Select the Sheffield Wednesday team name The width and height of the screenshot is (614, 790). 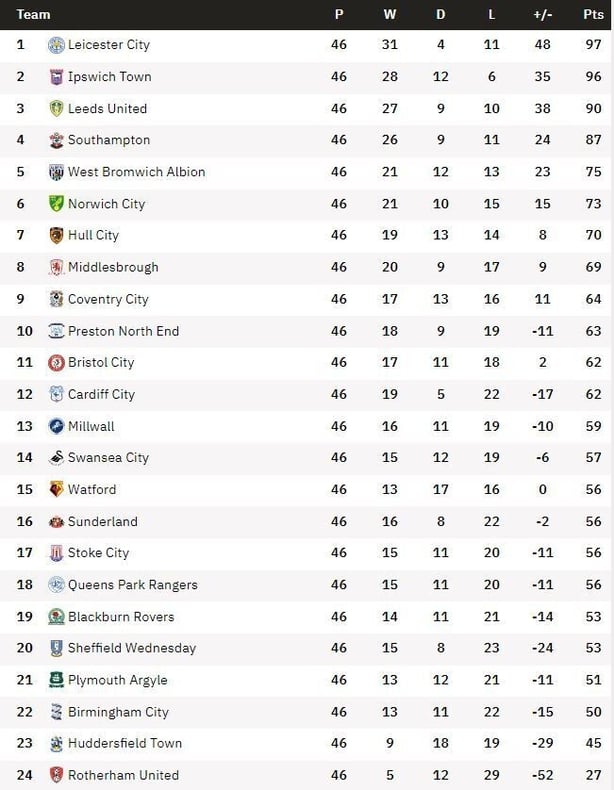[x=132, y=648]
